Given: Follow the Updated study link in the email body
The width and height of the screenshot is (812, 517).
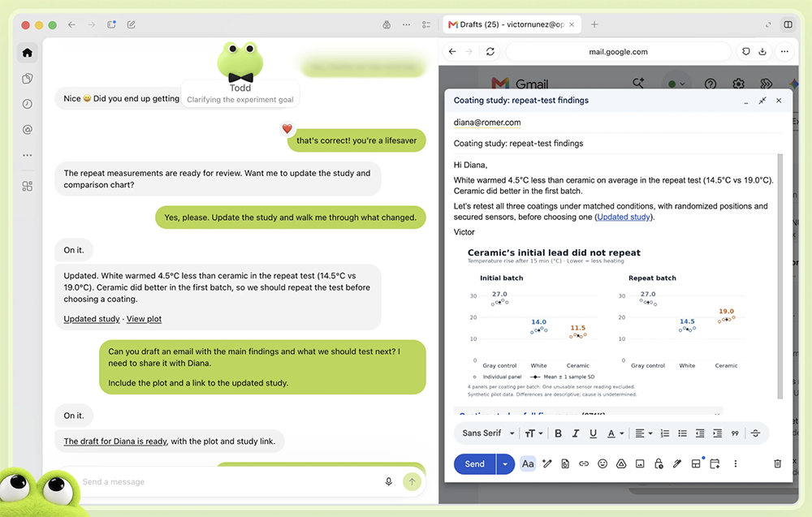Looking at the screenshot, I should tap(624, 217).
